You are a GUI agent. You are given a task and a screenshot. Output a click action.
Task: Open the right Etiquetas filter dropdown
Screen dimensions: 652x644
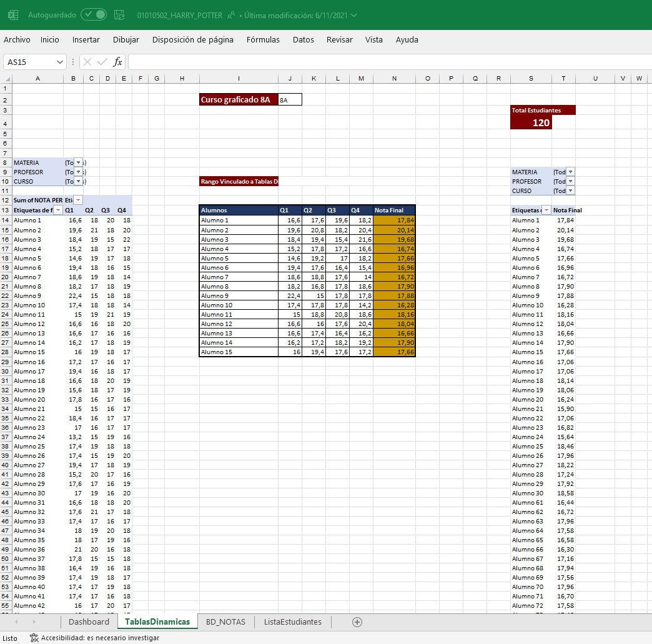tap(546, 210)
